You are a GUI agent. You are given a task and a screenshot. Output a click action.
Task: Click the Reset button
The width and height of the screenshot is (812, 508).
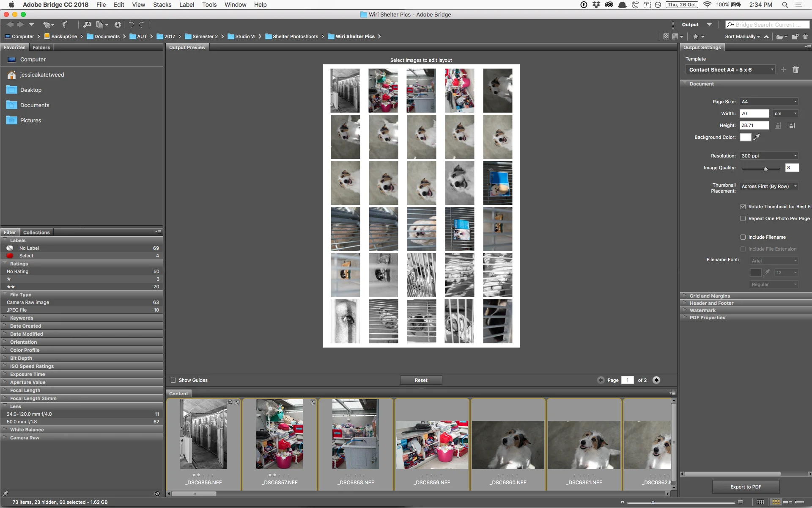point(421,380)
